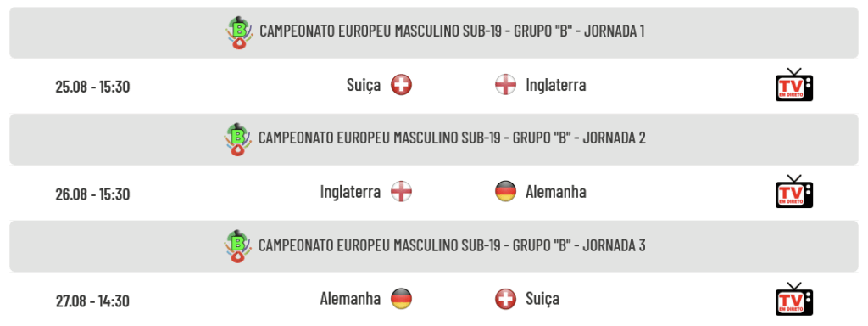Click Germany flag in the 26.08 match
The width and height of the screenshot is (868, 326).
point(505,192)
